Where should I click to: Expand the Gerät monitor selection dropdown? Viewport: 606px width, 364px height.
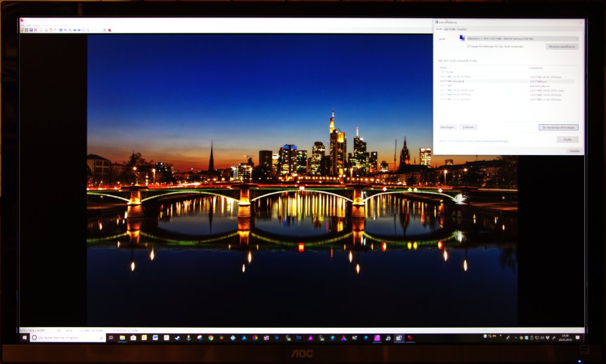click(522, 39)
